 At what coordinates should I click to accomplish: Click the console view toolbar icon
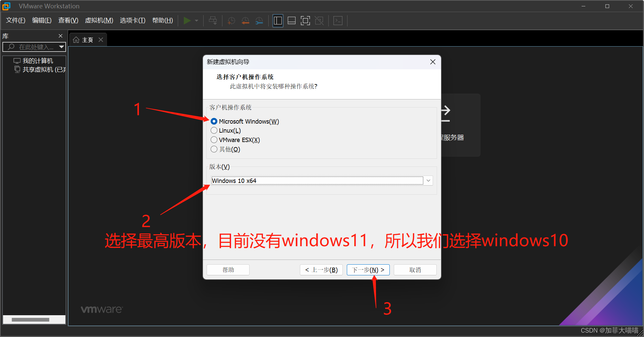[x=338, y=21]
